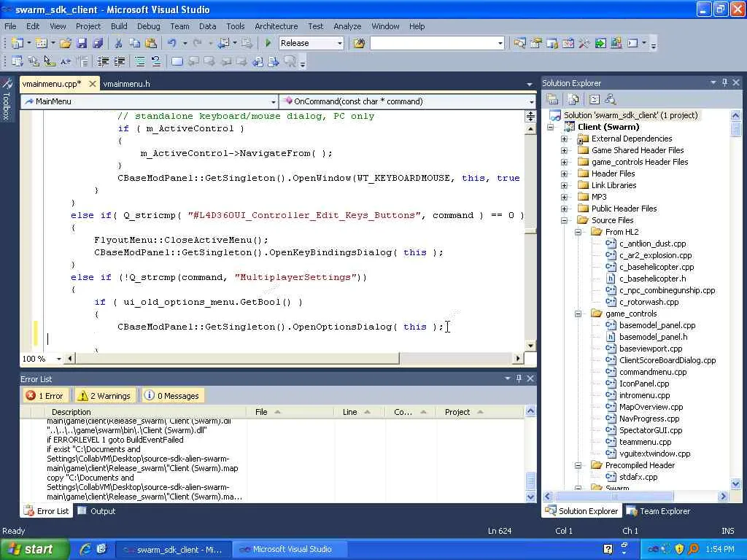The width and height of the screenshot is (747, 560).
Task: Open the Architecture menu
Action: (x=276, y=26)
